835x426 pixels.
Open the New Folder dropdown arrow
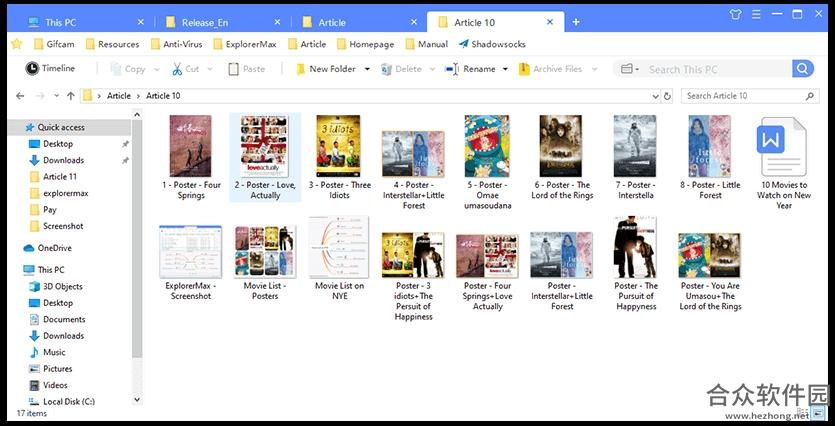367,69
